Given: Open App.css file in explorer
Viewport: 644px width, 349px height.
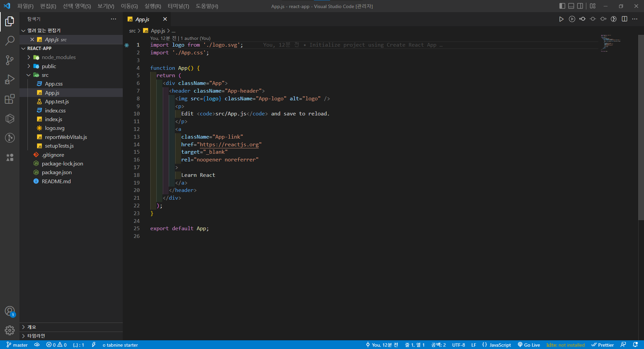Looking at the screenshot, I should pos(71,84).
